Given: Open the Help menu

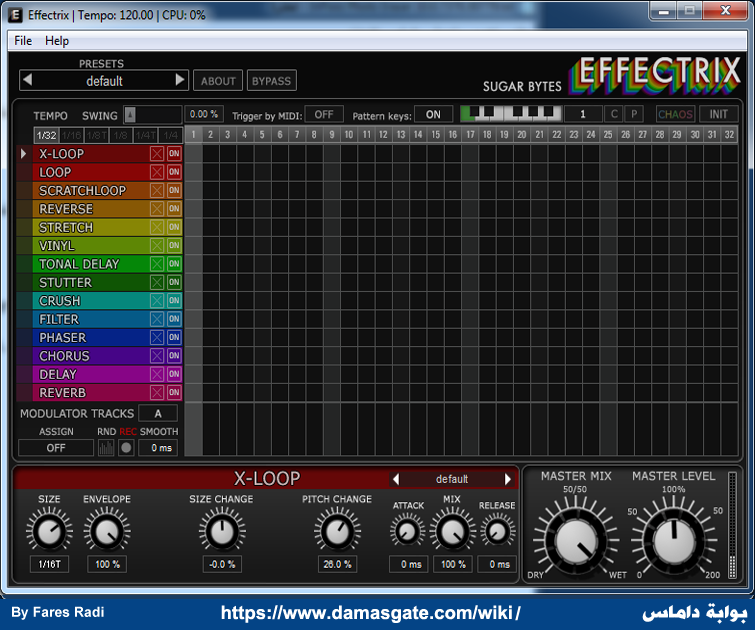Looking at the screenshot, I should (x=57, y=40).
